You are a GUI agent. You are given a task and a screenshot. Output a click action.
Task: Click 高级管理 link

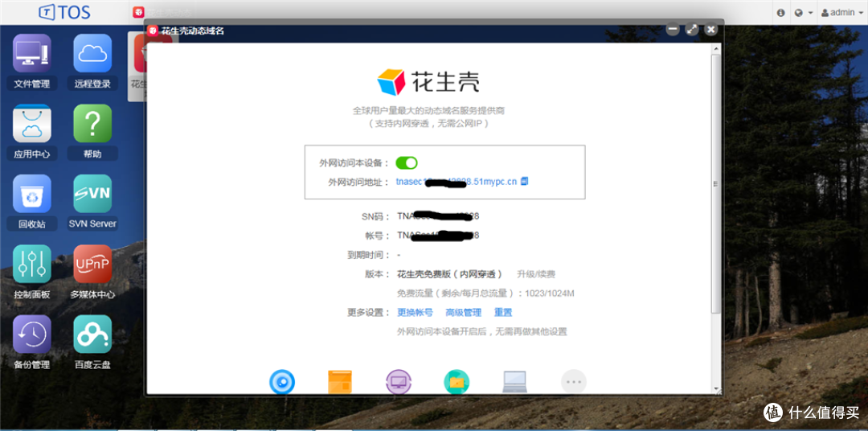464,313
